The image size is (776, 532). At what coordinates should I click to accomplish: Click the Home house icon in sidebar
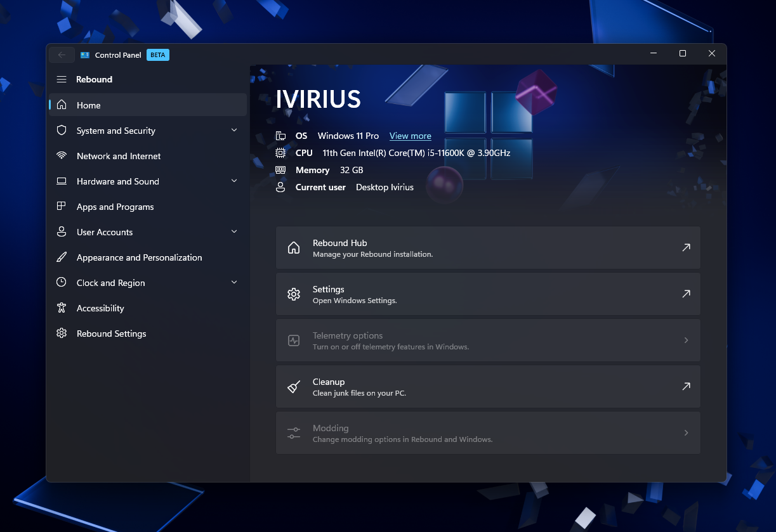coord(62,105)
